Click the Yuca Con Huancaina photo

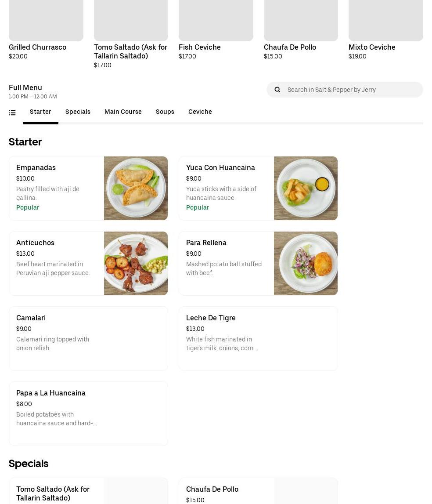(x=306, y=188)
